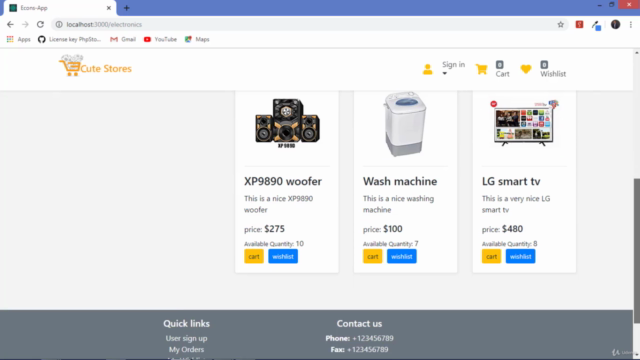Screen dimensions: 640x360
Task: Add XP9890 woofer to wishlist
Action: point(283,256)
